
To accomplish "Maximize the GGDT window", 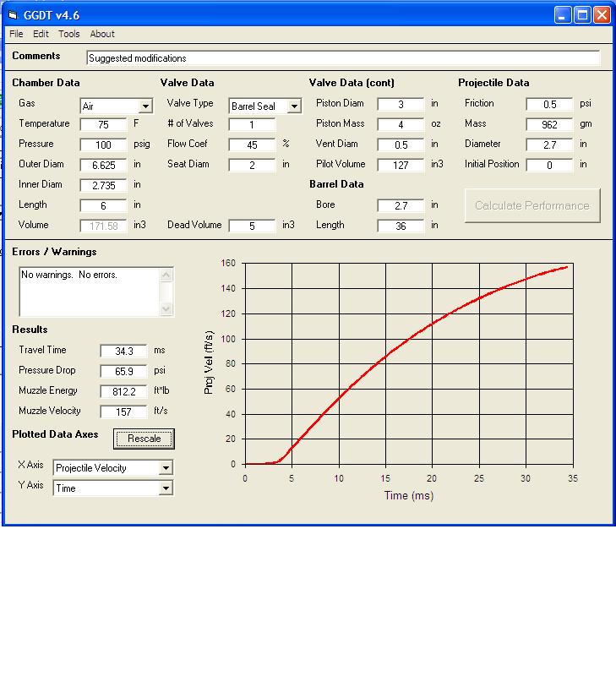I will click(582, 14).
